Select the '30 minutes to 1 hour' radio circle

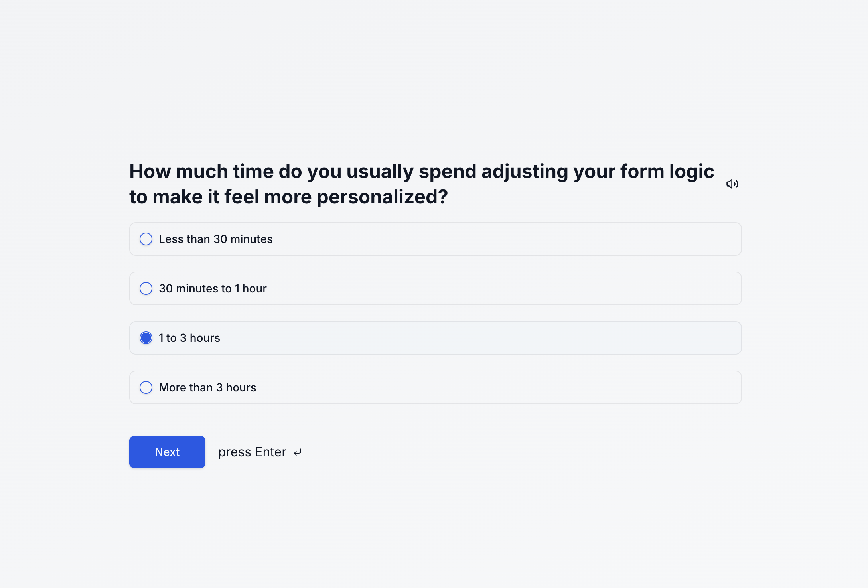point(146,288)
